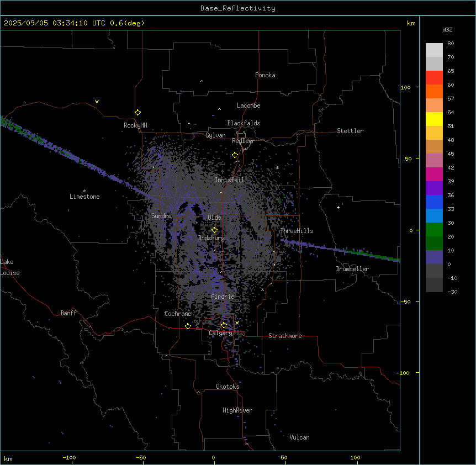Select the white asterisk above Limestone
This screenshot has width=476, height=465.
click(84, 191)
